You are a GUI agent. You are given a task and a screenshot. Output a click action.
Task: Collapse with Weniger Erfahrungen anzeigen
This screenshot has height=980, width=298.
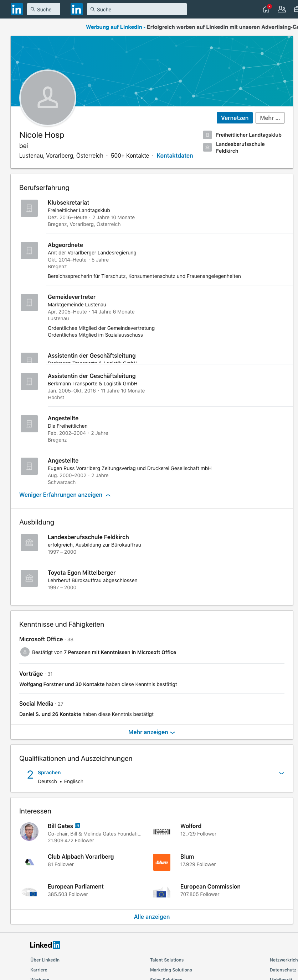coord(65,495)
